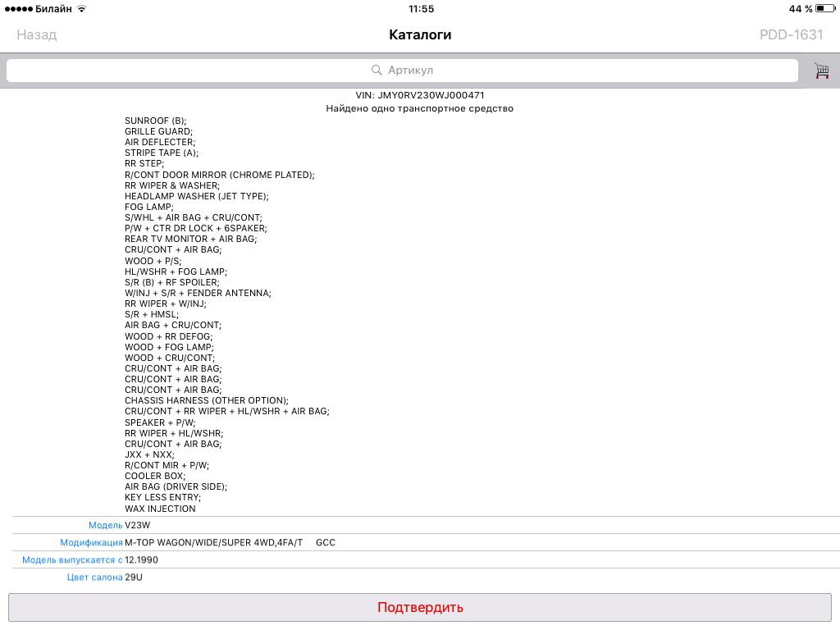The width and height of the screenshot is (840, 630).
Task: Tap the battery status icon
Action: [x=825, y=8]
